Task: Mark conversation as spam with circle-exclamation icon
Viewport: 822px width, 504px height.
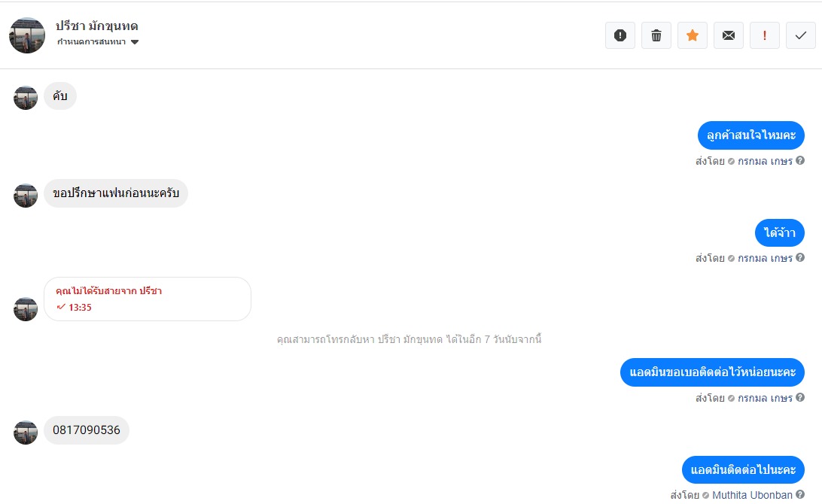Action: pyautogui.click(x=620, y=35)
